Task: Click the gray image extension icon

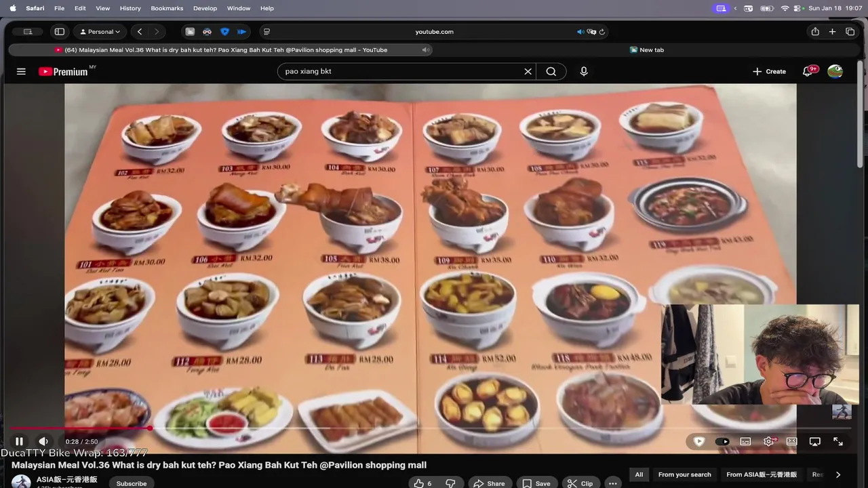Action: [x=190, y=32]
